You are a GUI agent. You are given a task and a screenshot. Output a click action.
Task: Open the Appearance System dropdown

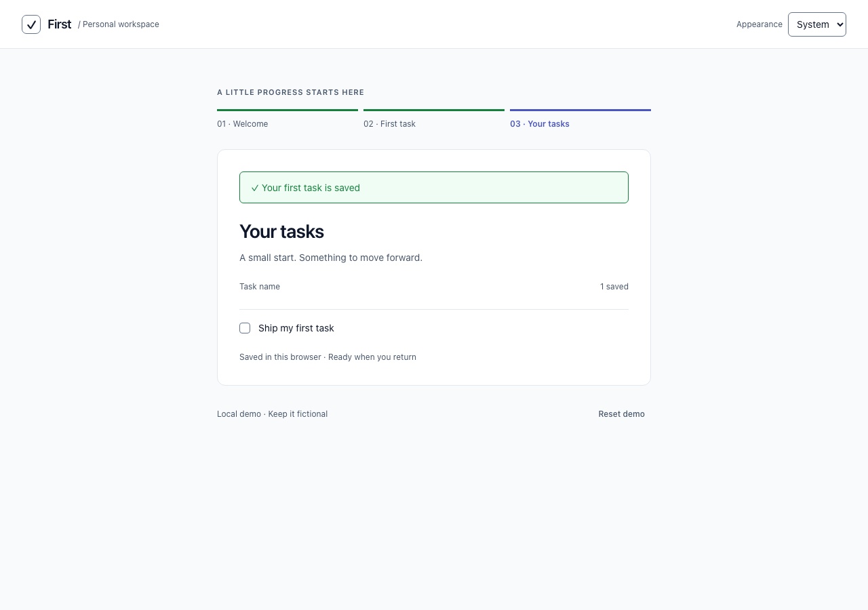(816, 24)
